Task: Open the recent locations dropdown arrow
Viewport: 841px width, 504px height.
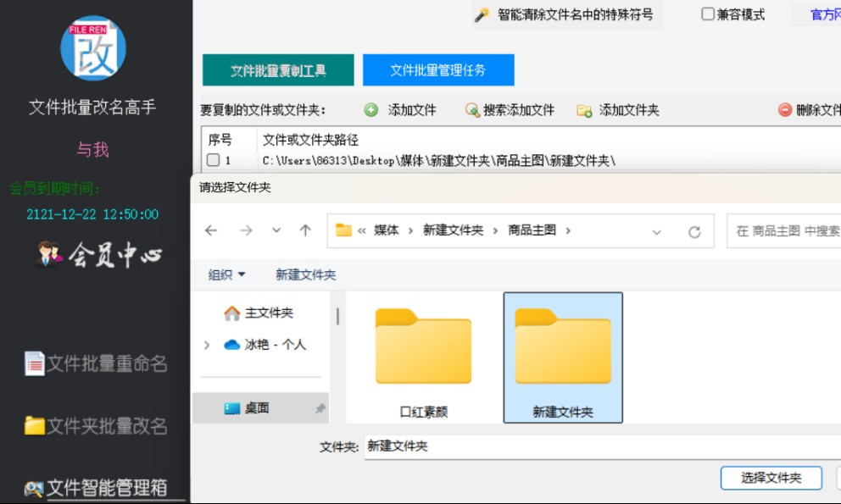Action: (276, 230)
